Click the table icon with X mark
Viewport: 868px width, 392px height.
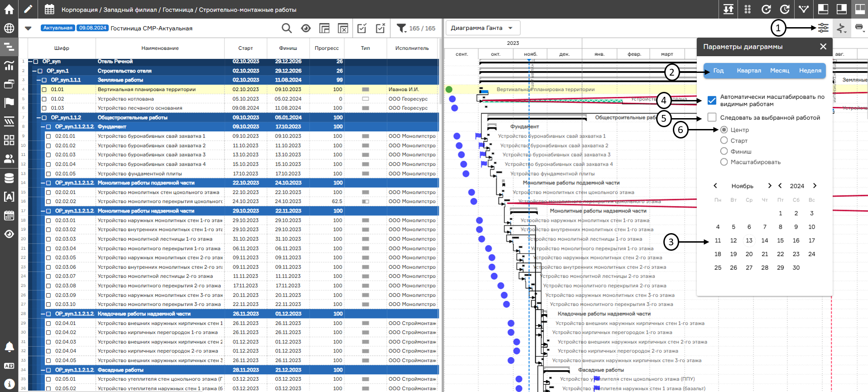(x=343, y=28)
